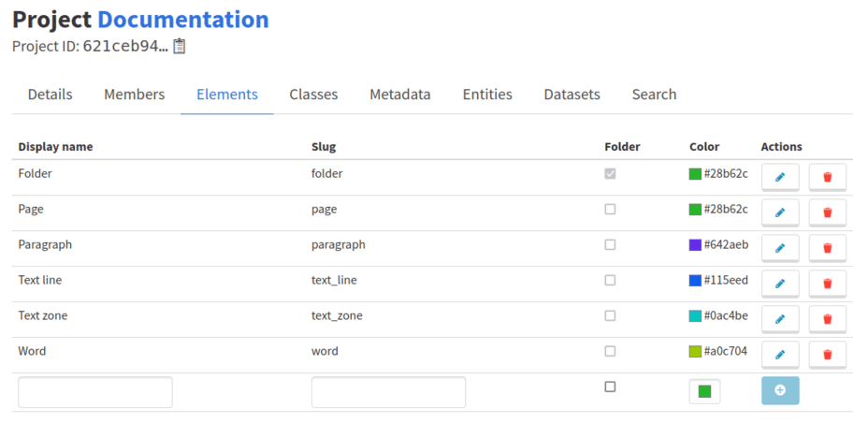Screen dimensions: 868x423
Task: Open color picker for the new type
Action: (704, 391)
